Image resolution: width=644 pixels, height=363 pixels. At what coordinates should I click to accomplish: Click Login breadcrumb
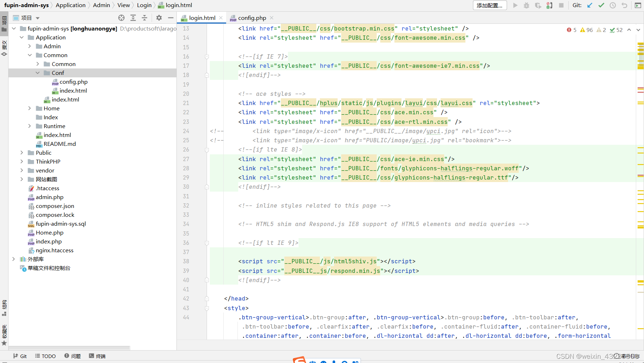tap(144, 5)
